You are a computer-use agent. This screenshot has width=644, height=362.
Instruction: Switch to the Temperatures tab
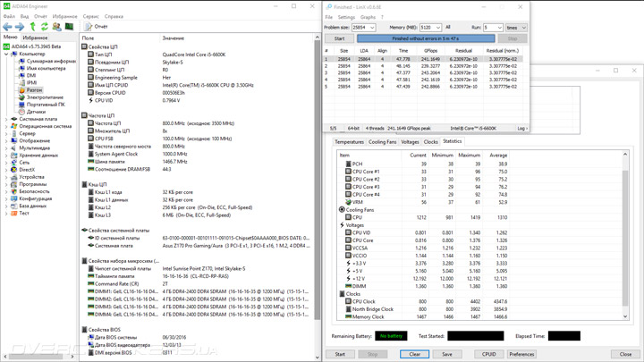pos(349,142)
